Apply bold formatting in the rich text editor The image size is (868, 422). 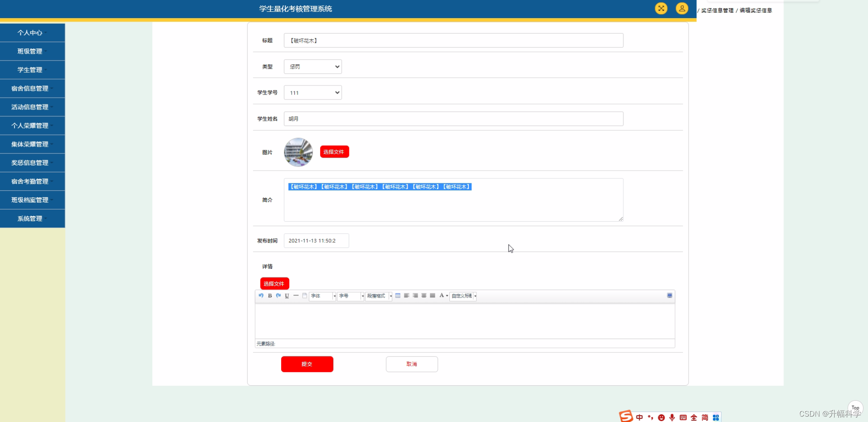(x=270, y=296)
